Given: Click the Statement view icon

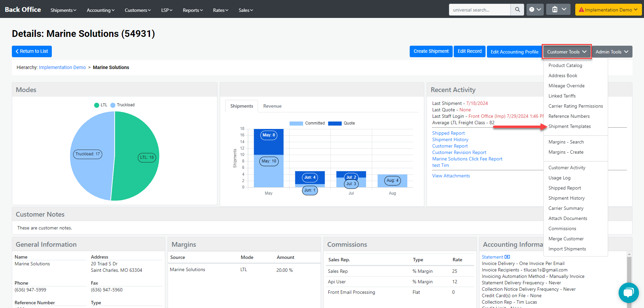Looking at the screenshot, I should [507, 257].
